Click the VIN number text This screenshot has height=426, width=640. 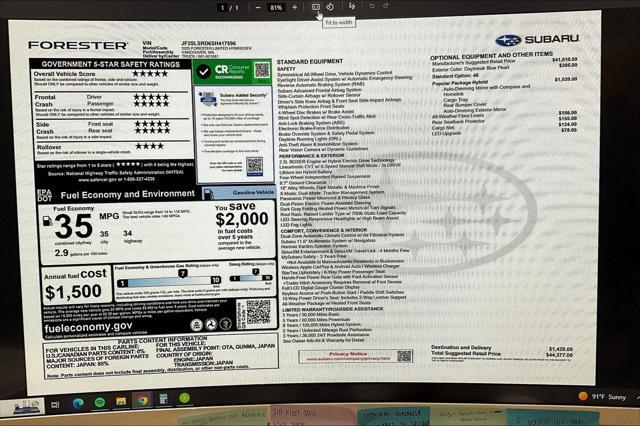[208, 43]
